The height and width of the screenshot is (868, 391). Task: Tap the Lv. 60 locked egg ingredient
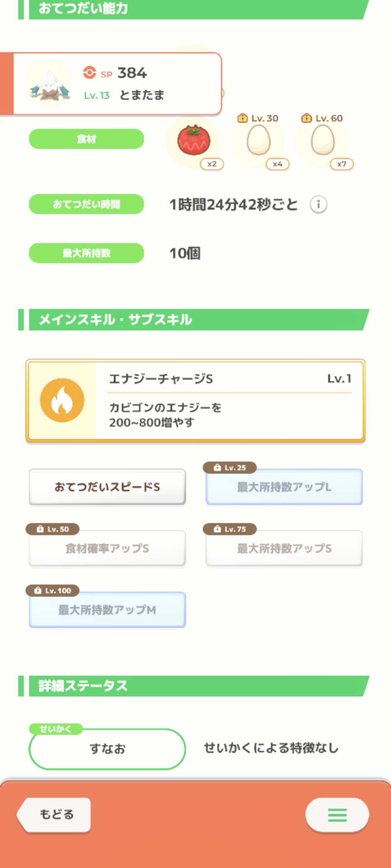(323, 141)
